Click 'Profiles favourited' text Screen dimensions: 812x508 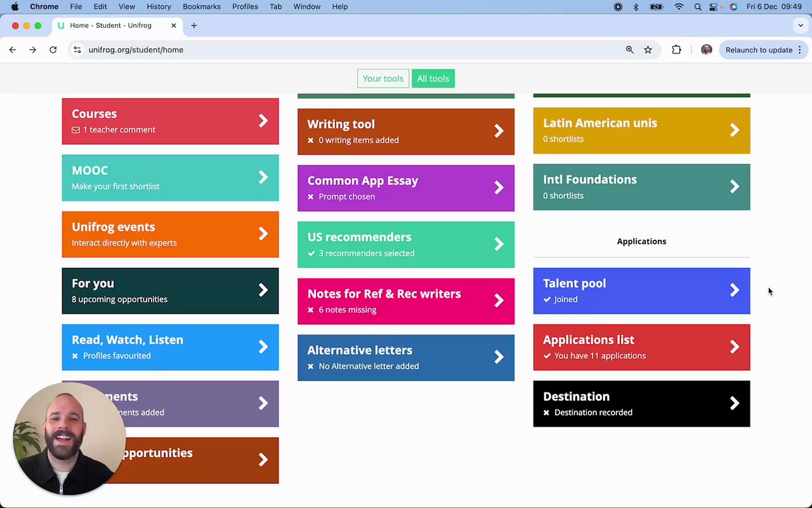(x=117, y=356)
